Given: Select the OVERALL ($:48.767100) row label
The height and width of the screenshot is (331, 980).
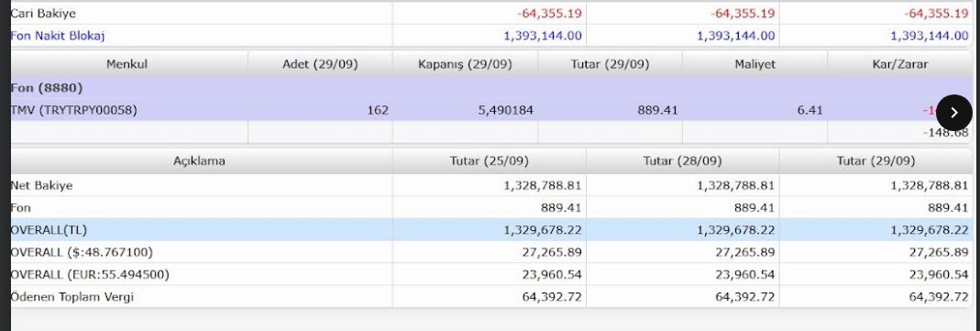Looking at the screenshot, I should tap(82, 252).
